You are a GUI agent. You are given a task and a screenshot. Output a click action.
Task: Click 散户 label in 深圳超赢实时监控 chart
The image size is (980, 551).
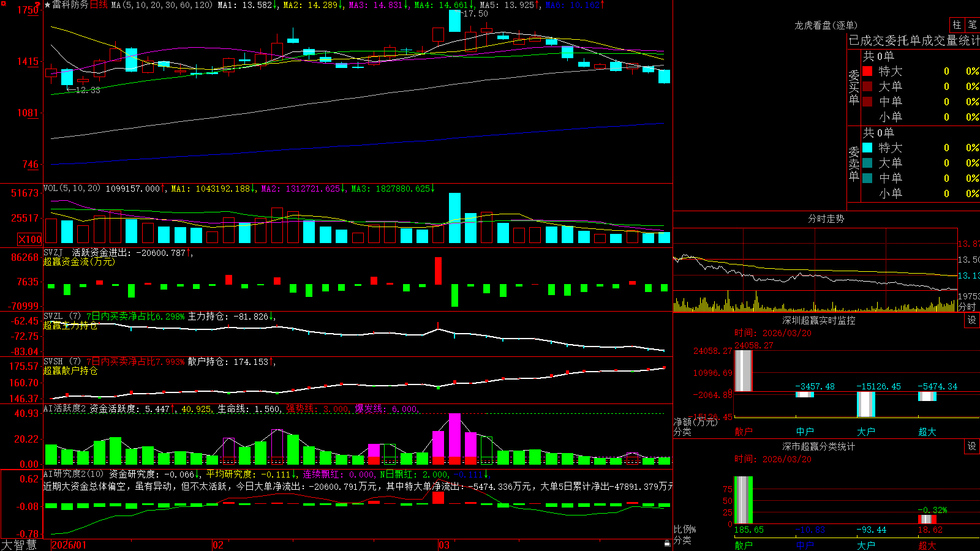744,432
